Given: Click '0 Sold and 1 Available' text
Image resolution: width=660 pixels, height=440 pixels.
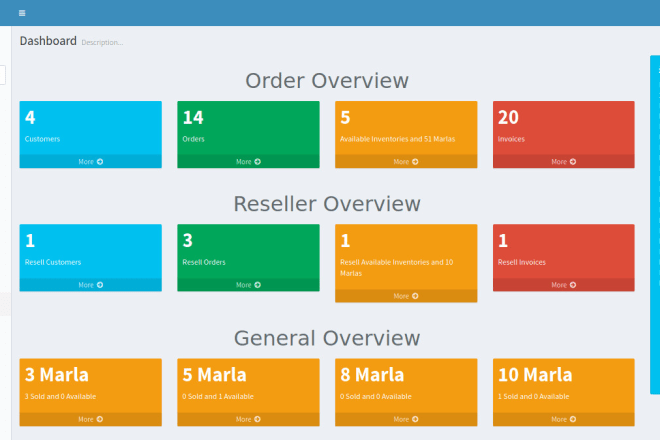Looking at the screenshot, I should pos(218,397).
